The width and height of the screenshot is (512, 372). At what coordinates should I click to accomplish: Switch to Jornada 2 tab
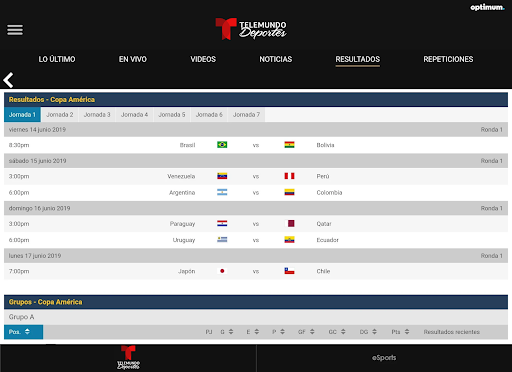(x=60, y=115)
